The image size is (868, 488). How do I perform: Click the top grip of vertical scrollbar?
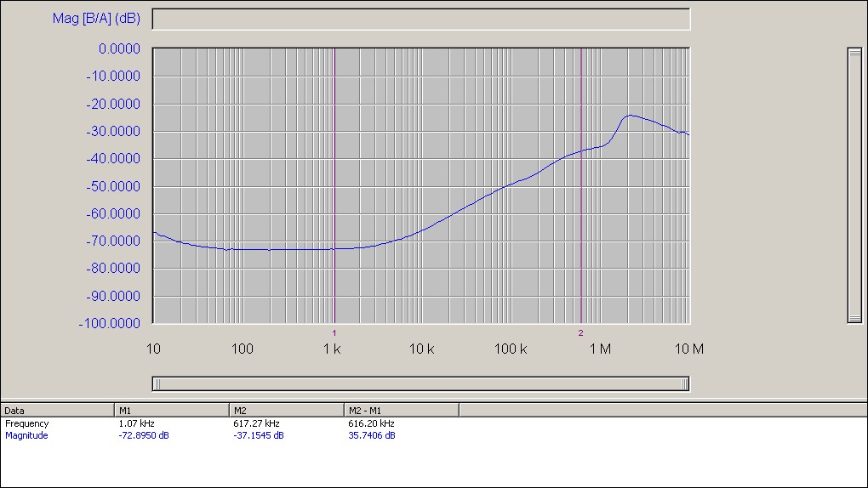click(854, 53)
